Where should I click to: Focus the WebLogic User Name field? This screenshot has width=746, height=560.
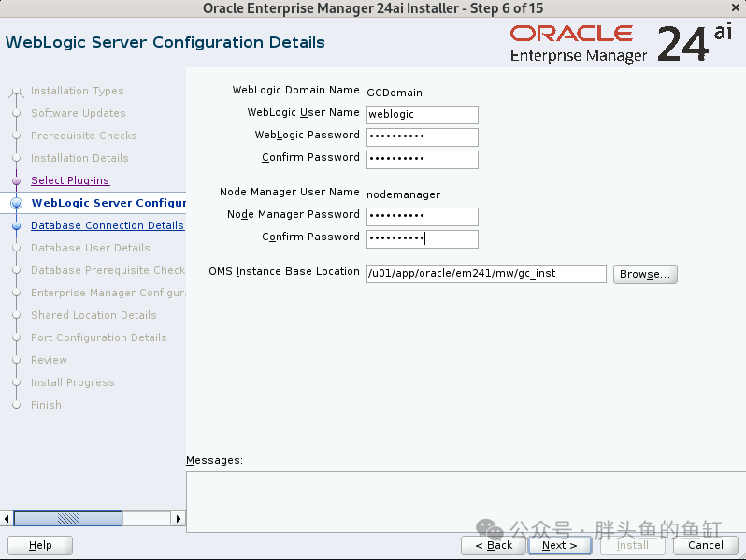(422, 115)
